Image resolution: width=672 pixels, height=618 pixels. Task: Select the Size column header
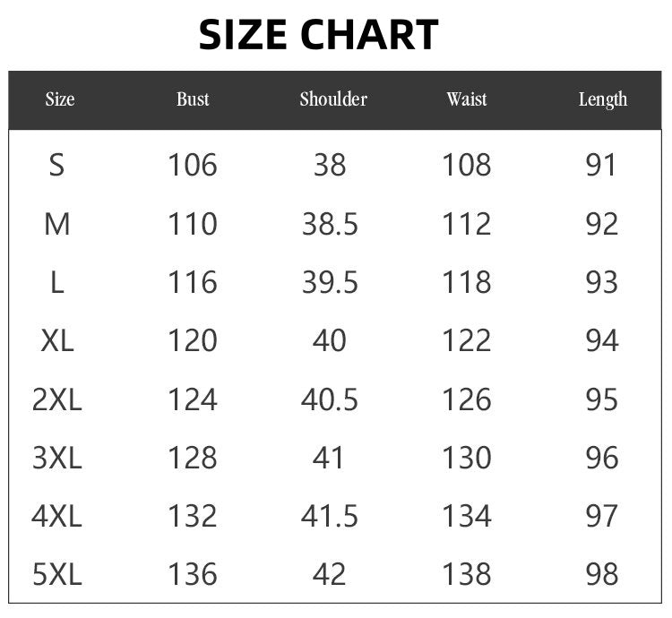tap(60, 99)
